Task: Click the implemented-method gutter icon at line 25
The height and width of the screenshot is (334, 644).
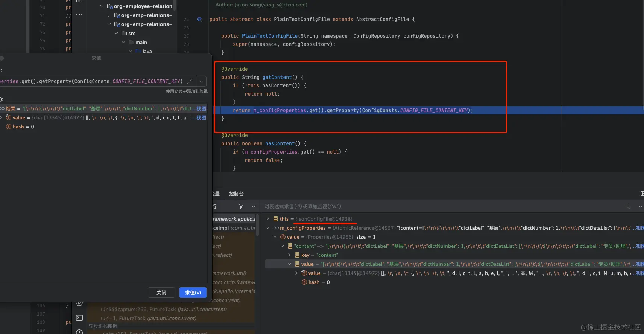Action: tap(200, 20)
